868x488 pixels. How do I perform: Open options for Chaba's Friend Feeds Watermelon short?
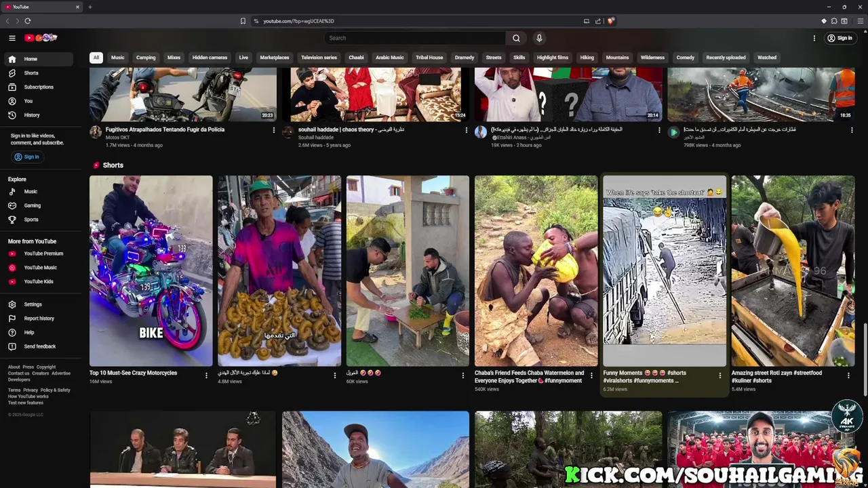tap(591, 375)
